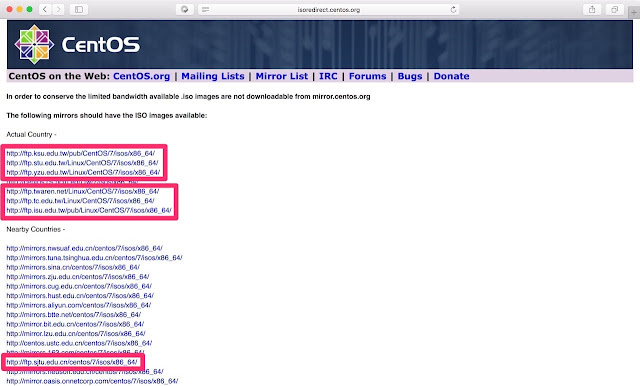Click the privacy report shield icon
This screenshot has height=386, width=640.
pyautogui.click(x=184, y=9)
